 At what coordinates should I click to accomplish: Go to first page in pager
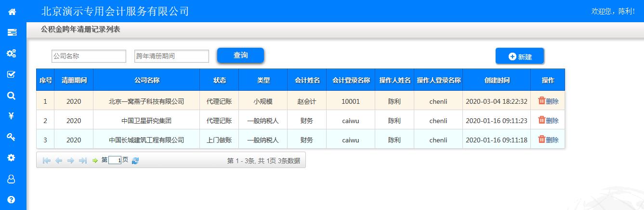(x=47, y=161)
